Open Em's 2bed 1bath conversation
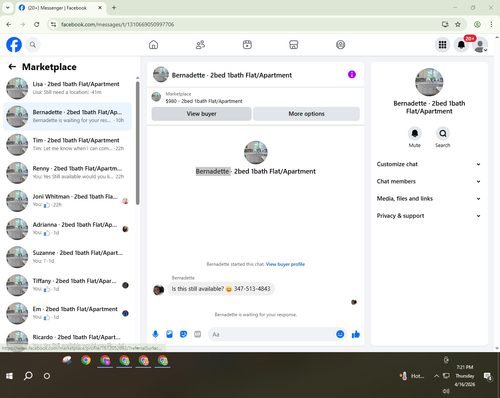Image resolution: width=500 pixels, height=398 pixels. [x=67, y=313]
